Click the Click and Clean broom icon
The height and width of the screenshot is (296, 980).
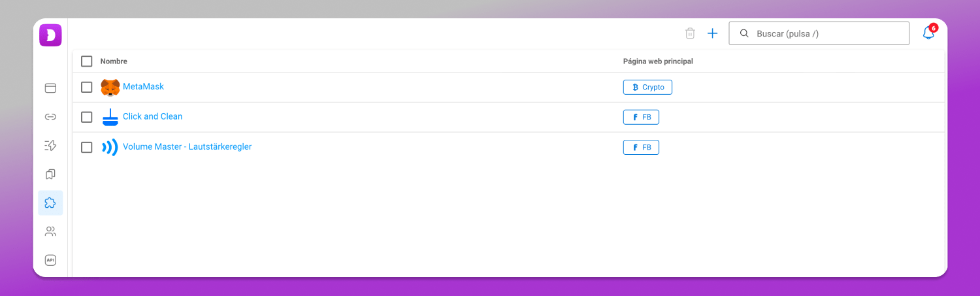pos(110,117)
